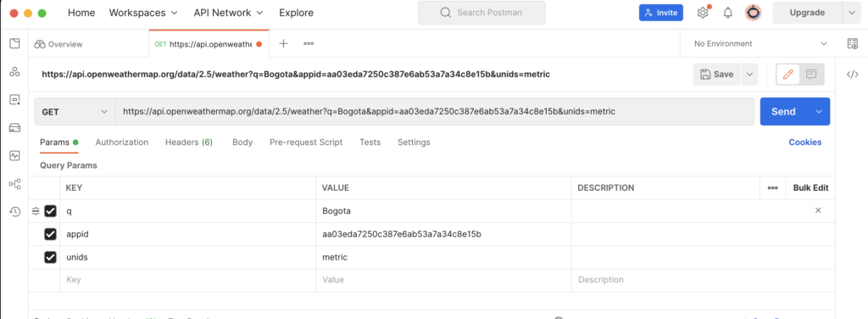Image resolution: width=868 pixels, height=319 pixels.
Task: Click the Send button
Action: [784, 111]
